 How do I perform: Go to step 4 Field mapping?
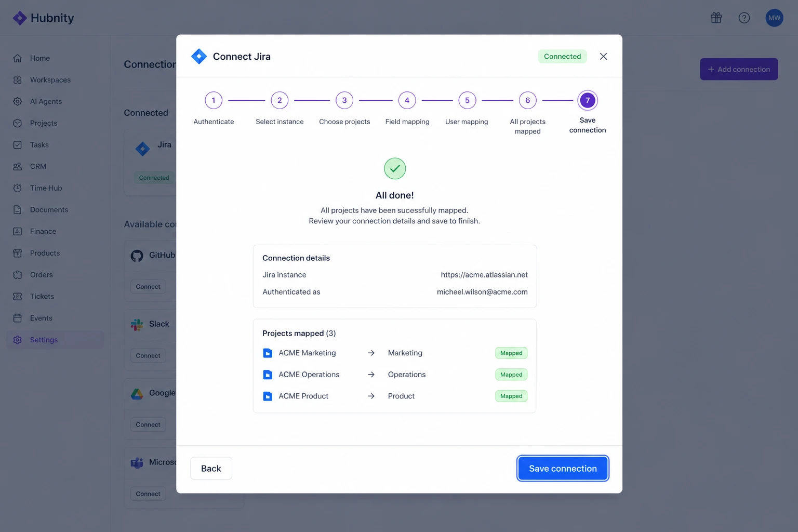click(x=407, y=100)
